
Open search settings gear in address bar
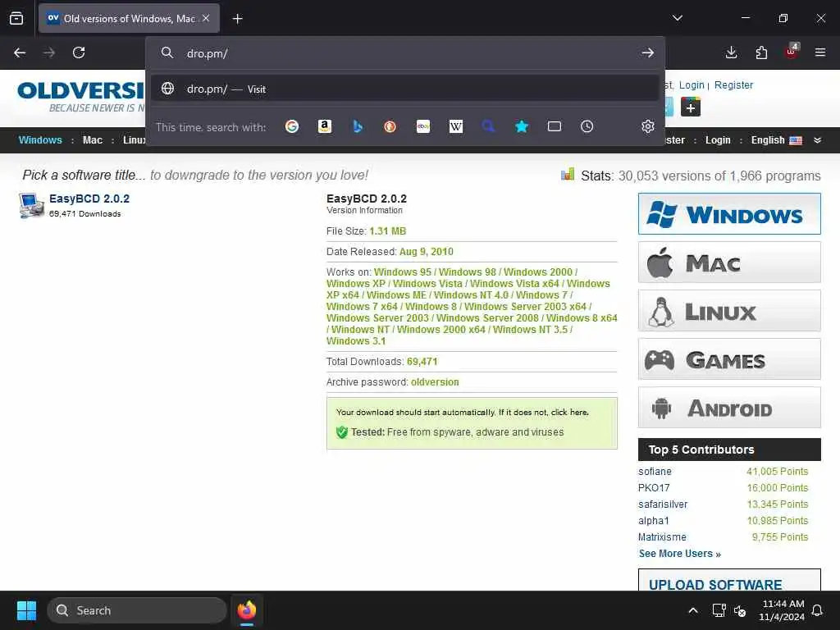[x=648, y=126]
